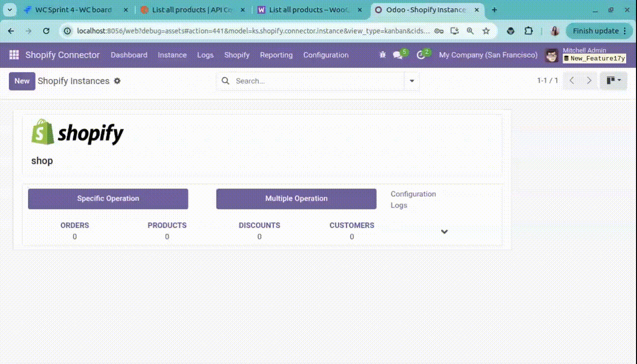Open the Configuration menu in the navbar
The height and width of the screenshot is (364, 637).
click(x=325, y=55)
